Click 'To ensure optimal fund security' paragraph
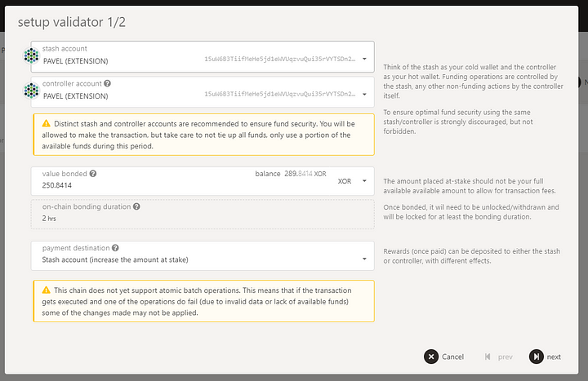The image size is (588, 381). [458, 122]
